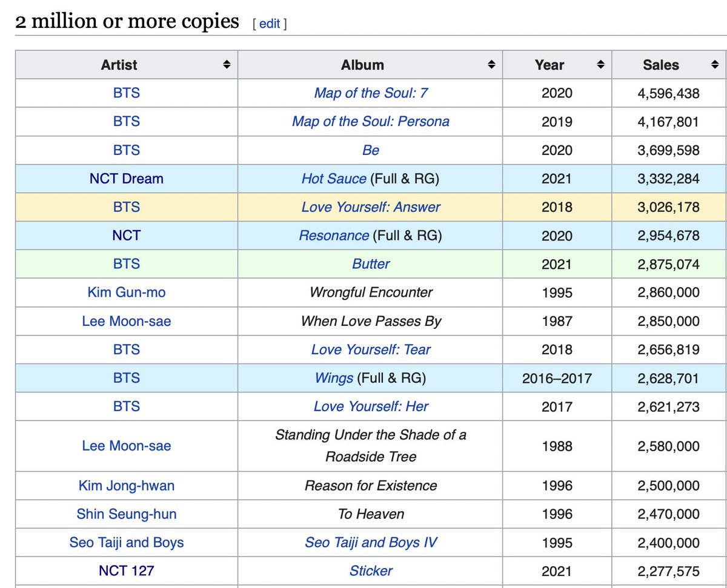Sort table by the Album column arrows
This screenshot has width=727, height=588.
pyautogui.click(x=492, y=65)
